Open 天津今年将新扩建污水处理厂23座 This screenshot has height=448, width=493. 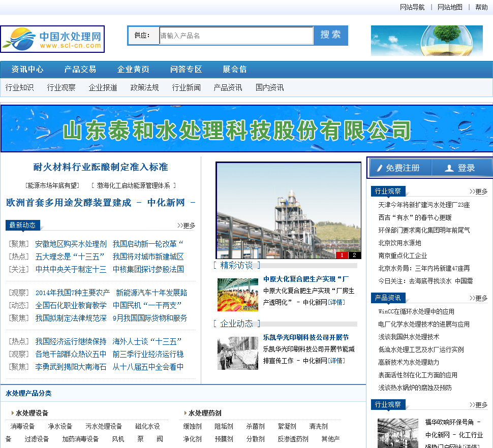[424, 205]
